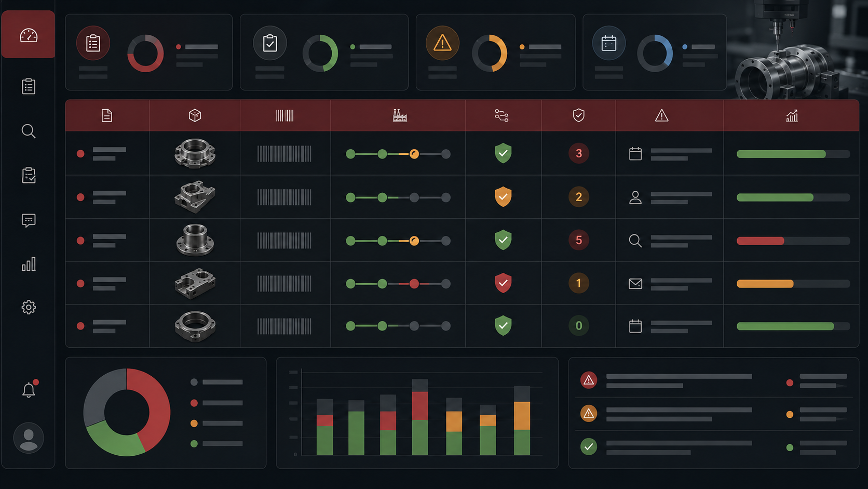Image resolution: width=868 pixels, height=489 pixels.
Task: Click the orange alert triangle in alerts list
Action: [x=589, y=414]
